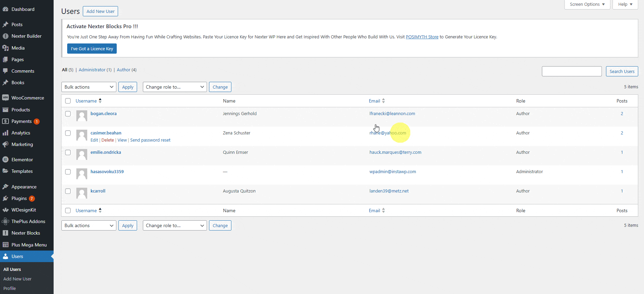The image size is (644, 294).
Task: Click I've Got a Licence Key button
Action: [92, 49]
